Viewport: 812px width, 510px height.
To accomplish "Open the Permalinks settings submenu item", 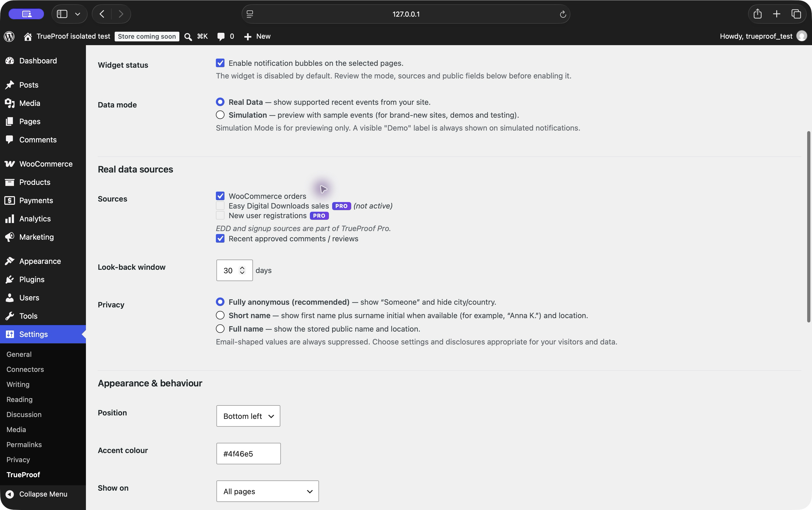I will pyautogui.click(x=24, y=445).
